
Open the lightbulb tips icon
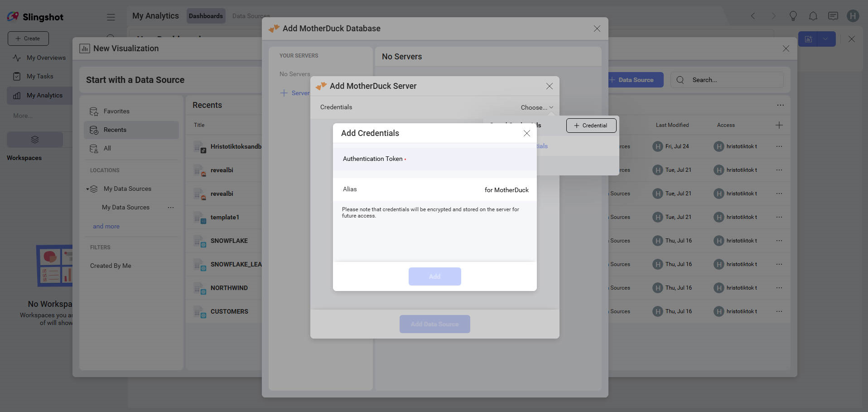tap(793, 16)
